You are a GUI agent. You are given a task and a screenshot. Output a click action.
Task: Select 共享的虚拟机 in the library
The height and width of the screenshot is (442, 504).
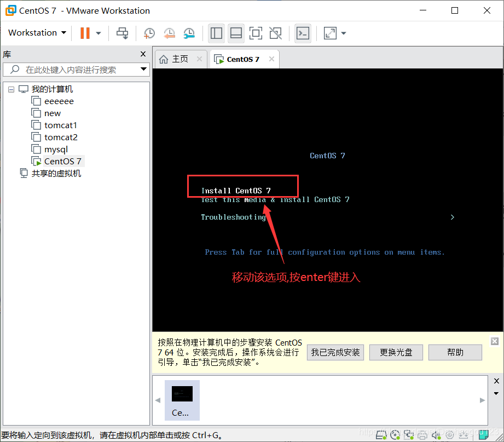click(50, 174)
